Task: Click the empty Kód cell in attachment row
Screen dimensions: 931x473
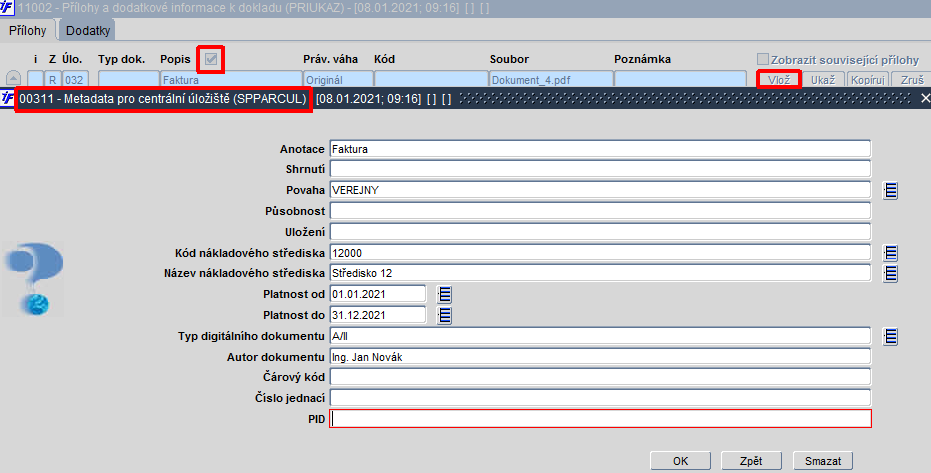Action: (x=431, y=80)
